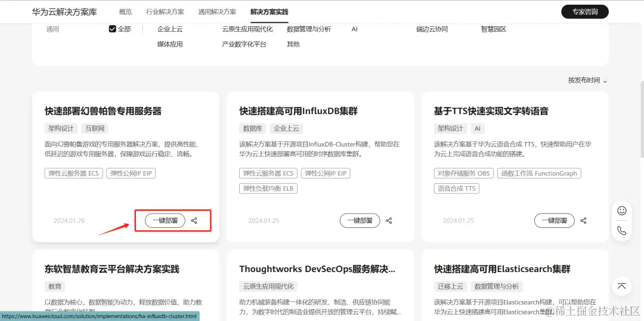Click the 教育 tag
This screenshot has width=644, height=321.
point(55,286)
